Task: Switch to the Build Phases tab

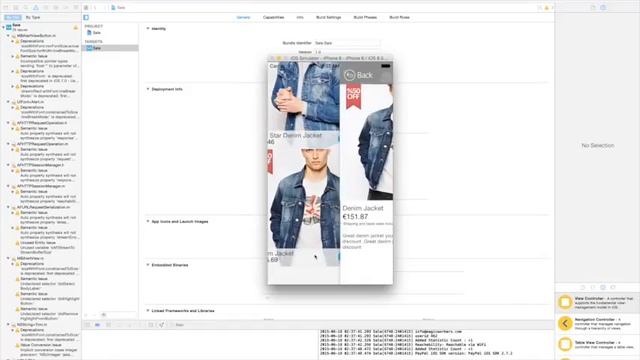Action: (x=365, y=18)
